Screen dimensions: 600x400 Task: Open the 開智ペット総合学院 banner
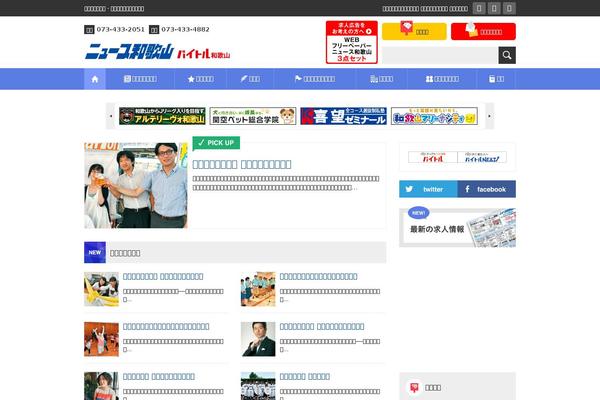coord(253,116)
